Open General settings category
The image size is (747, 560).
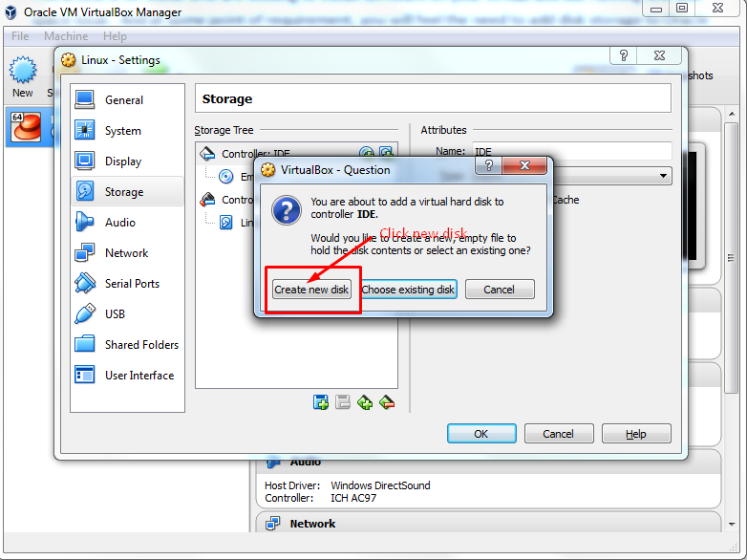(x=127, y=100)
